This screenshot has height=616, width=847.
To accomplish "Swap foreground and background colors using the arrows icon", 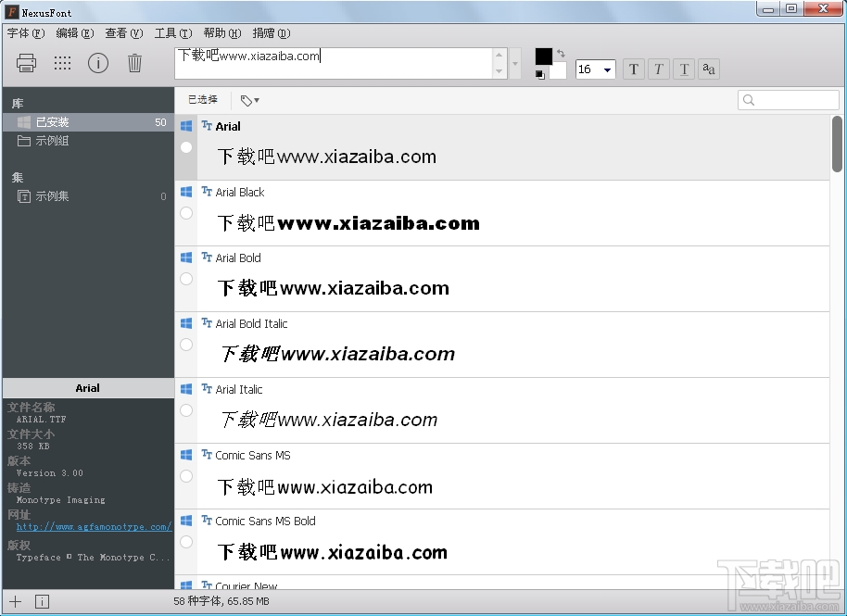I will coord(561,54).
